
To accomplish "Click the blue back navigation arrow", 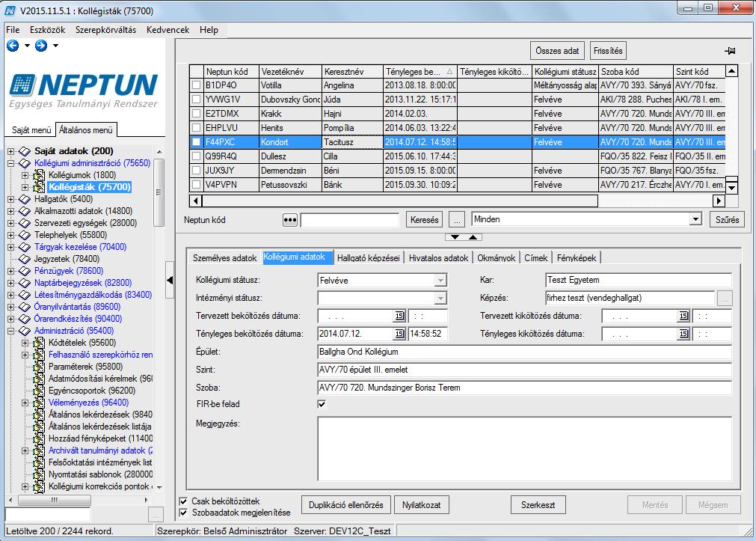I will tap(13, 46).
